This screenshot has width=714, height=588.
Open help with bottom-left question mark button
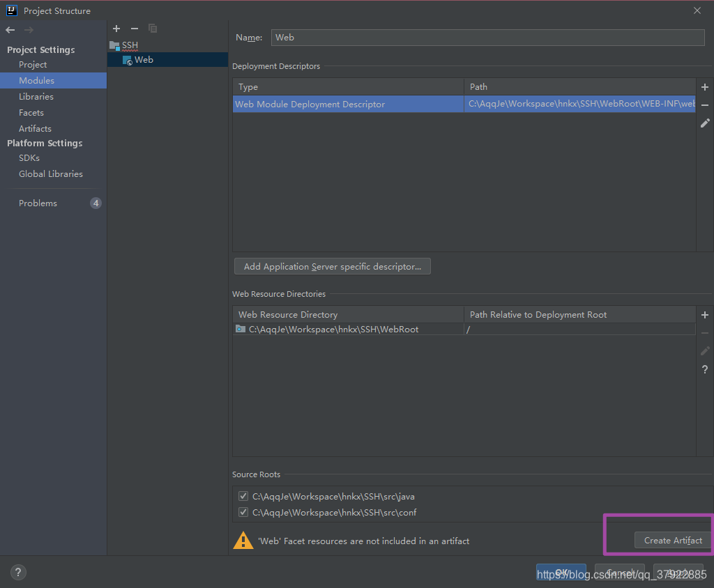(x=18, y=572)
